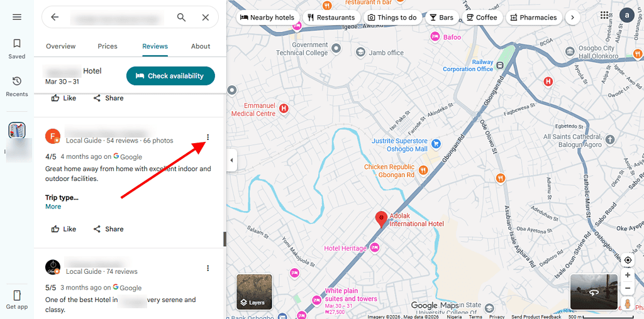Click the blurred search input field
644x319 pixels.
[117, 18]
